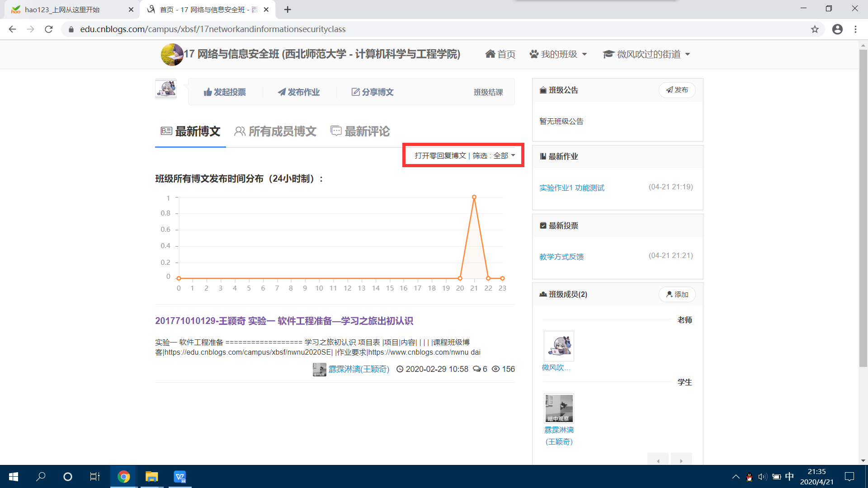The width and height of the screenshot is (868, 488).
Task: Open 实验作业1 功能测试 homework link
Action: [x=571, y=188]
